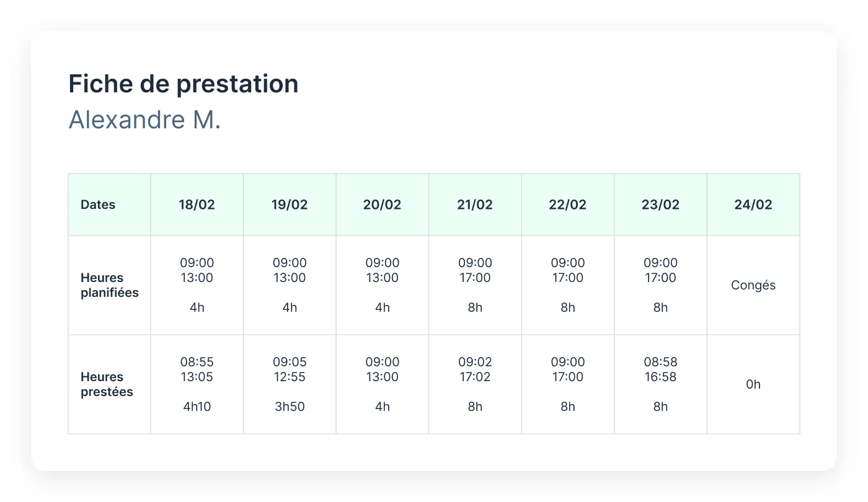Click the 09:02 17:02 worked cell
This screenshot has height=502, width=868.
(475, 384)
